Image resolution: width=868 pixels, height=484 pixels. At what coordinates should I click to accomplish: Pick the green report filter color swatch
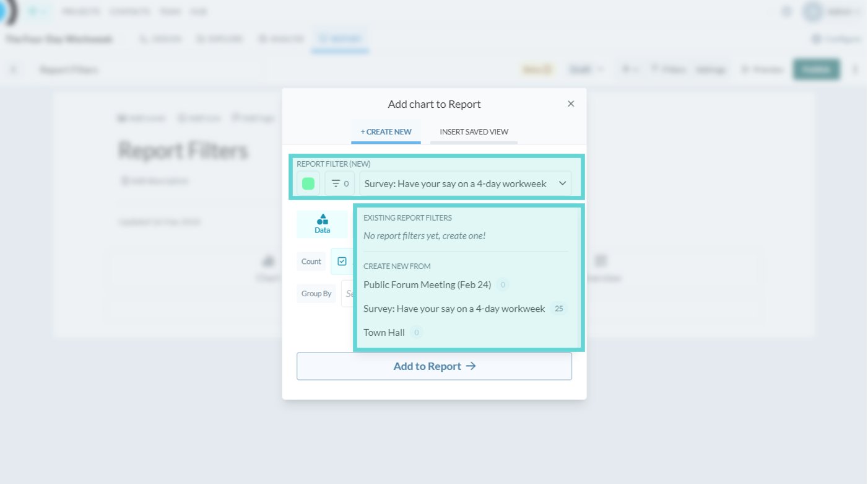click(x=308, y=183)
